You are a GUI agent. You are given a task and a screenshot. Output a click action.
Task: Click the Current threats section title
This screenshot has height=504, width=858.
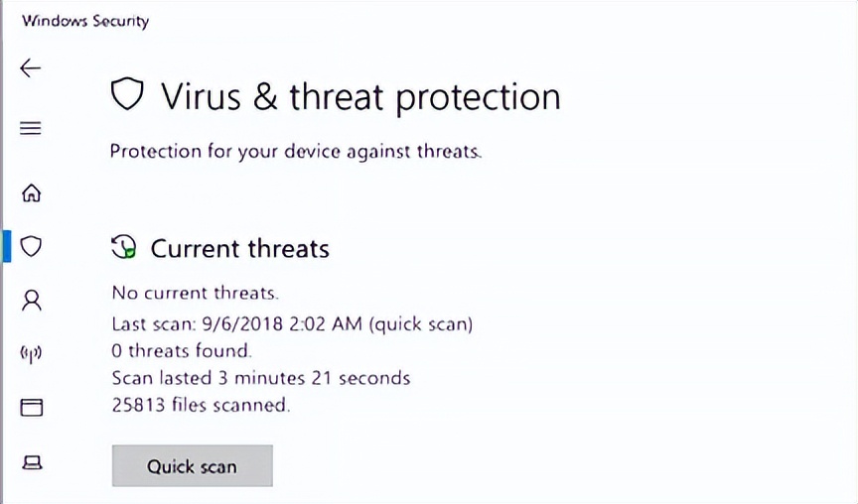point(239,248)
